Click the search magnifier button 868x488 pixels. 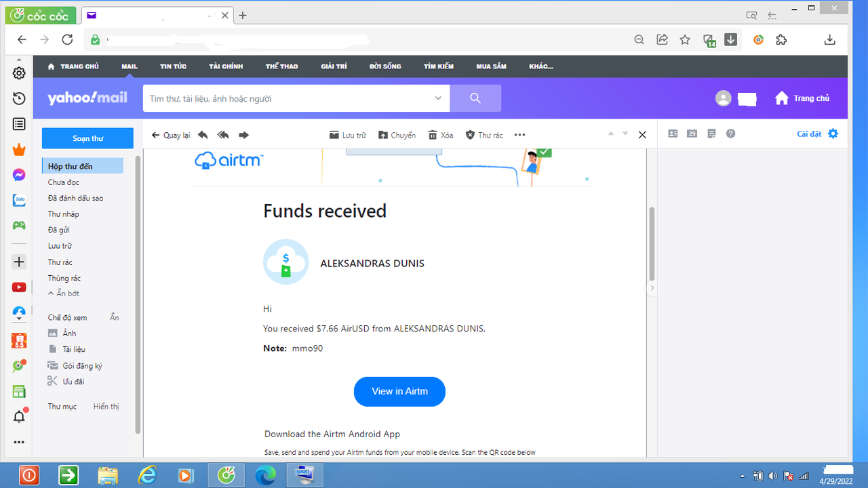475,98
